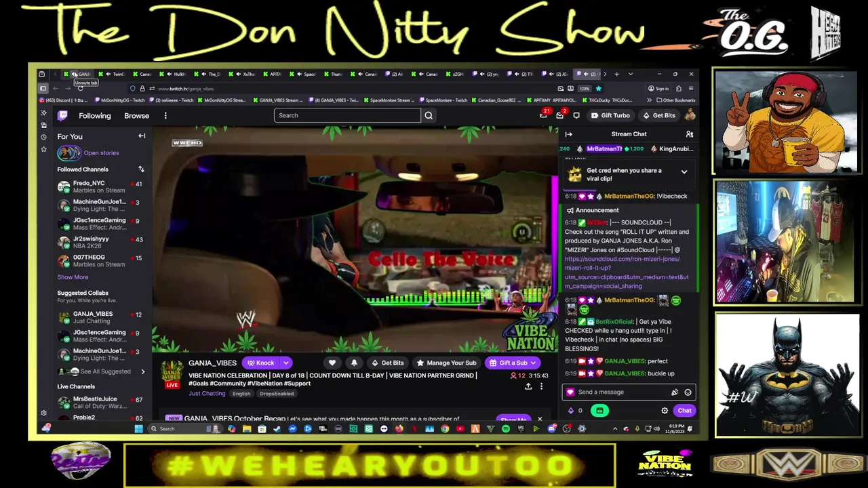The width and height of the screenshot is (868, 488).
Task: Click the DropsEnabled tag
Action: pyautogui.click(x=277, y=394)
